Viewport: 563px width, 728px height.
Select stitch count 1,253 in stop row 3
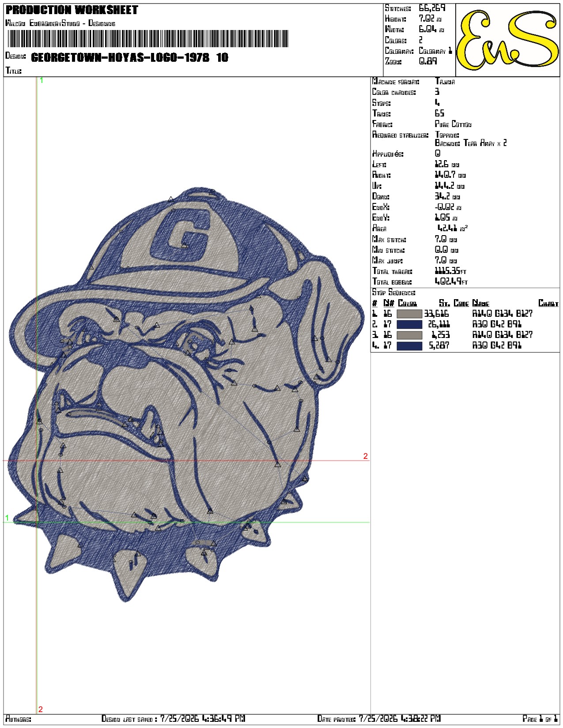[x=440, y=335]
